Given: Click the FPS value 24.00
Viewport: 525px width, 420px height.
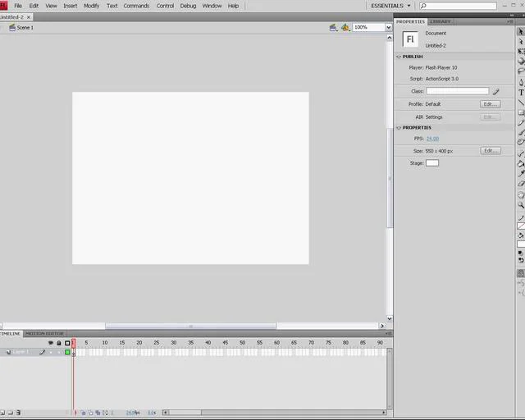Looking at the screenshot, I should (x=432, y=139).
